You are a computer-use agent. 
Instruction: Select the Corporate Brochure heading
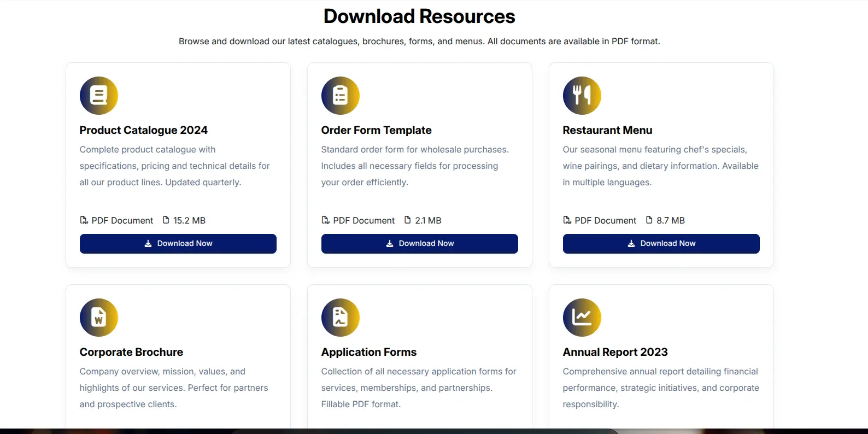coord(131,352)
